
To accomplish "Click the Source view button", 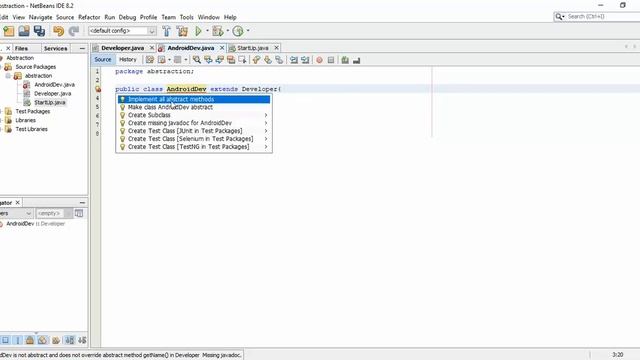I will coord(103,60).
